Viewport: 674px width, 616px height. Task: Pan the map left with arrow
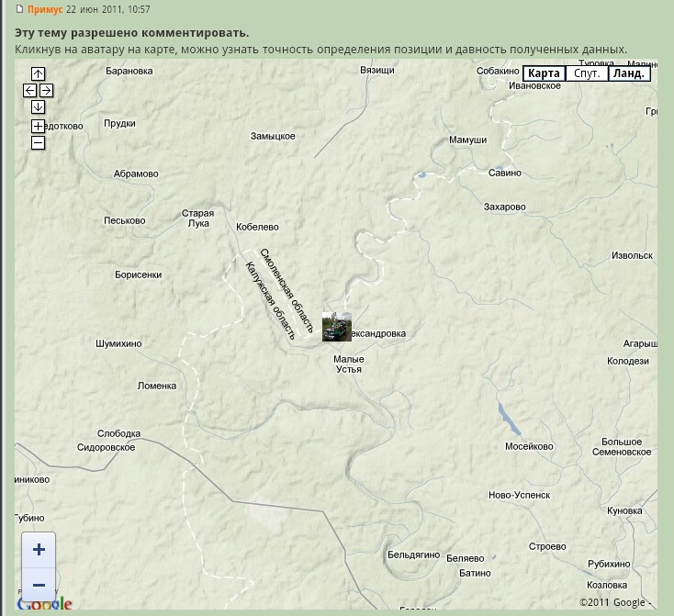point(29,91)
